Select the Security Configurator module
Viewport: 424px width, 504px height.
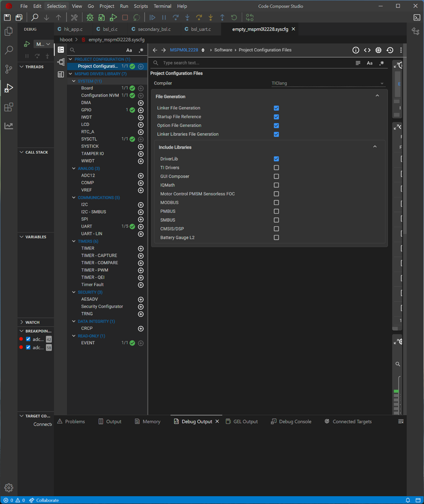[102, 307]
